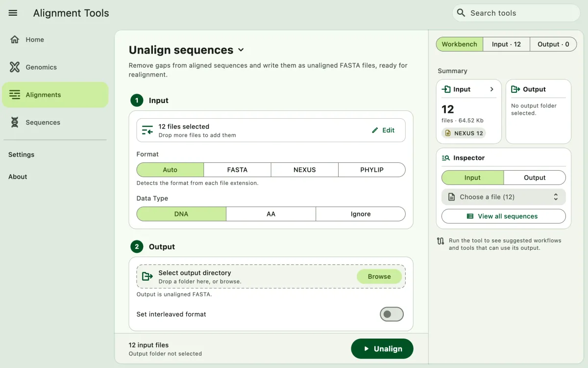The width and height of the screenshot is (588, 368).
Task: Click the workflow suggestion icon
Action: [441, 241]
